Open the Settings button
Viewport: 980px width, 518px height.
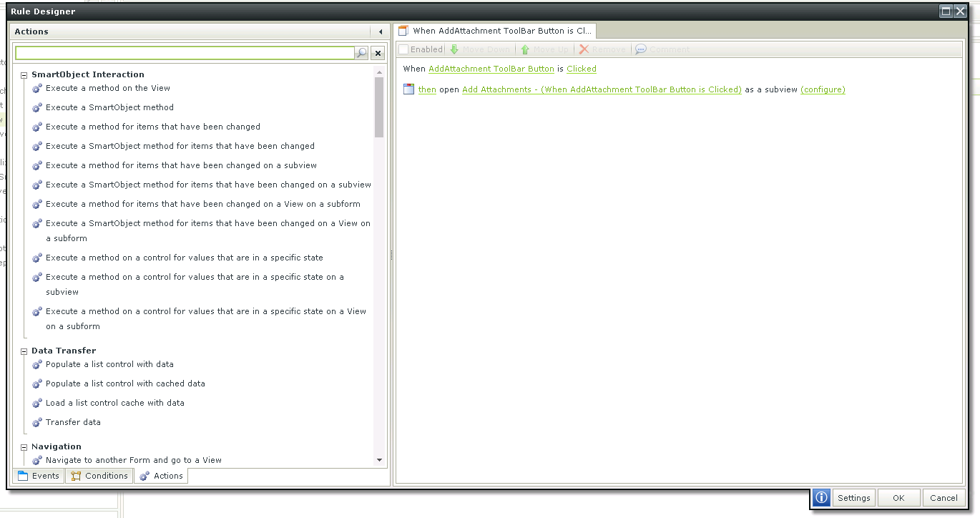pos(854,498)
